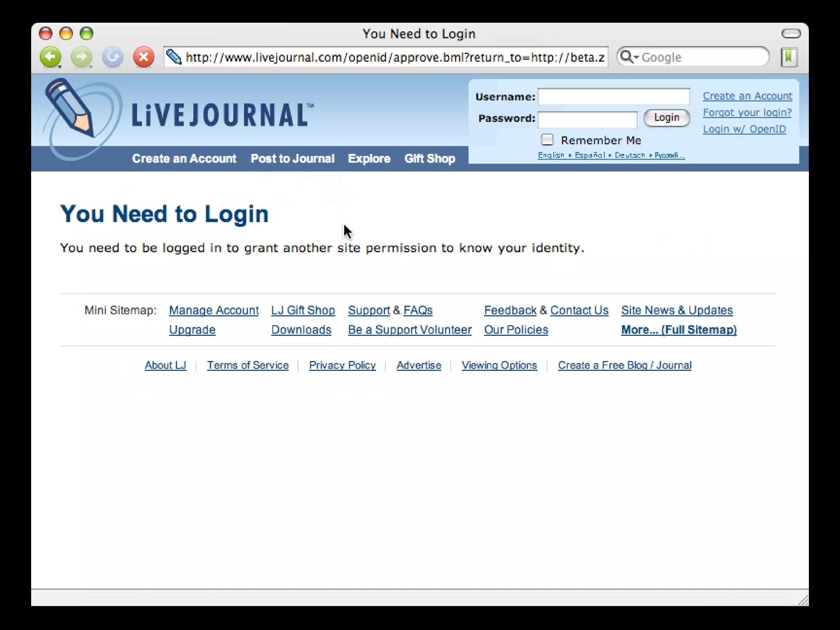Image resolution: width=840 pixels, height=630 pixels.
Task: Enable the Remember Me checkbox
Action: [x=547, y=140]
